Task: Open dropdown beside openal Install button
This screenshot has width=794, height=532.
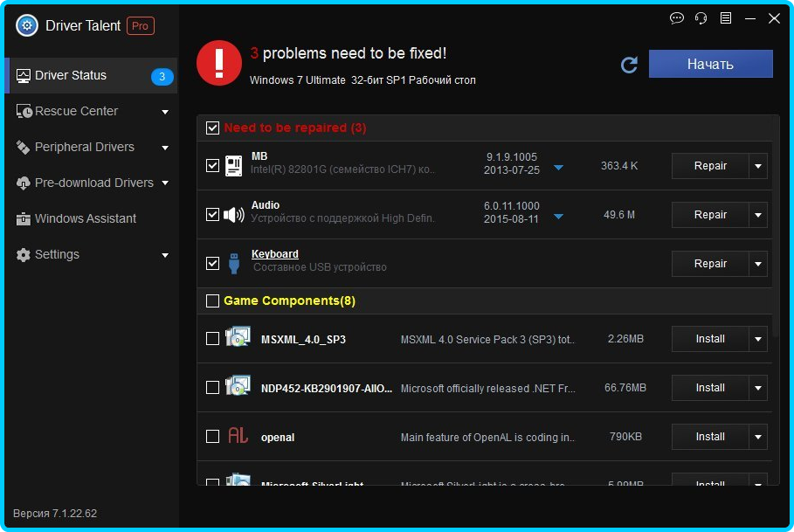Action: pos(758,437)
